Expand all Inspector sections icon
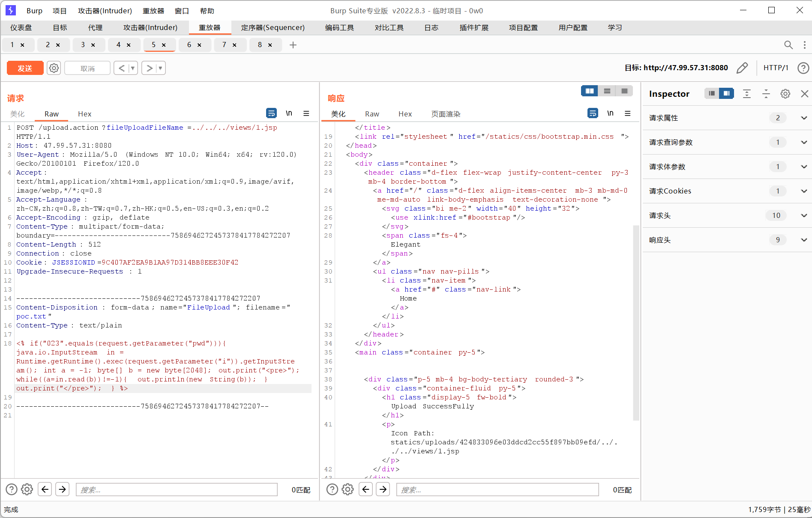This screenshot has height=518, width=812. tap(747, 94)
